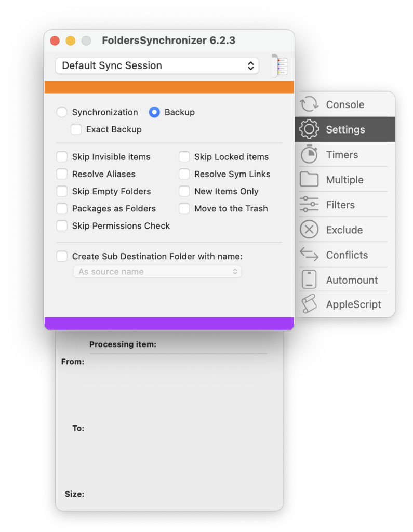Select the Backup radio button
Image resolution: width=413 pixels, height=532 pixels.
point(154,112)
